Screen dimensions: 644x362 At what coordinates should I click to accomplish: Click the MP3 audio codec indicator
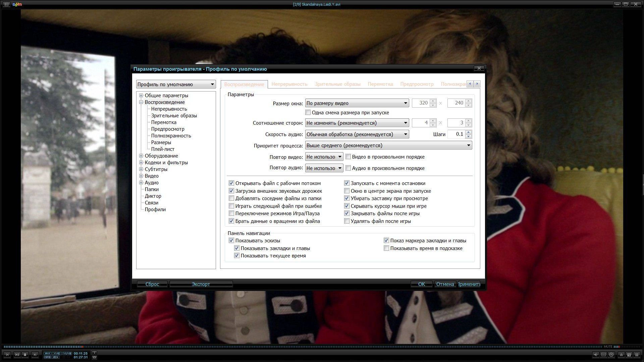(x=47, y=357)
